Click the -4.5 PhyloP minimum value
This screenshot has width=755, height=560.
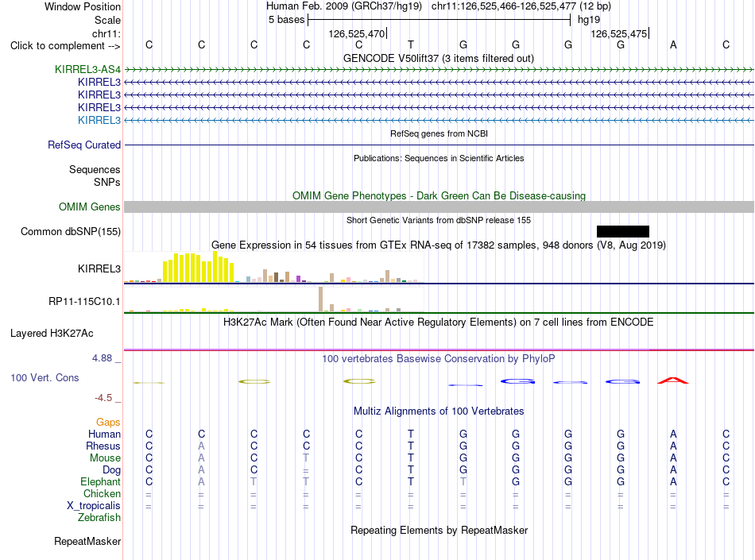(x=103, y=398)
